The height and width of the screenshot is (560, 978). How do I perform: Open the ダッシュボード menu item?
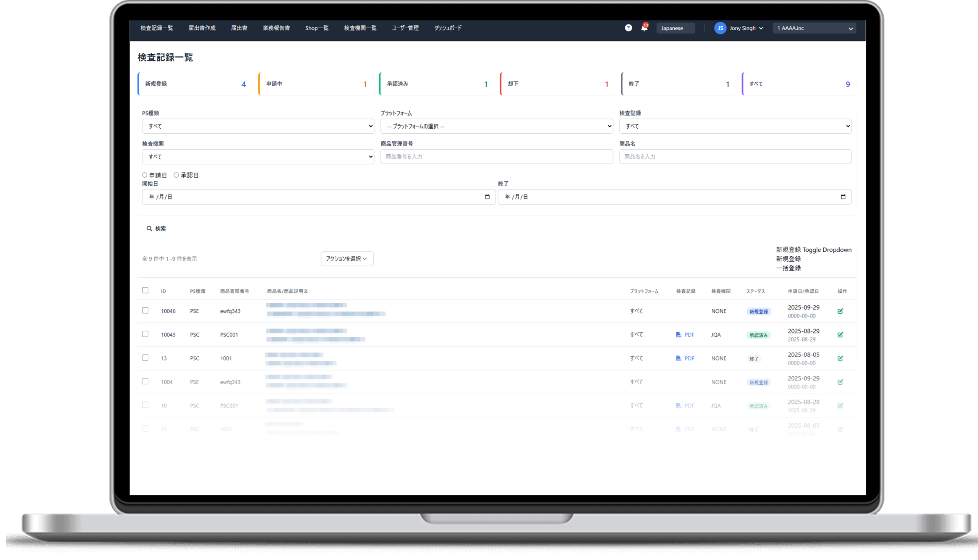point(448,28)
